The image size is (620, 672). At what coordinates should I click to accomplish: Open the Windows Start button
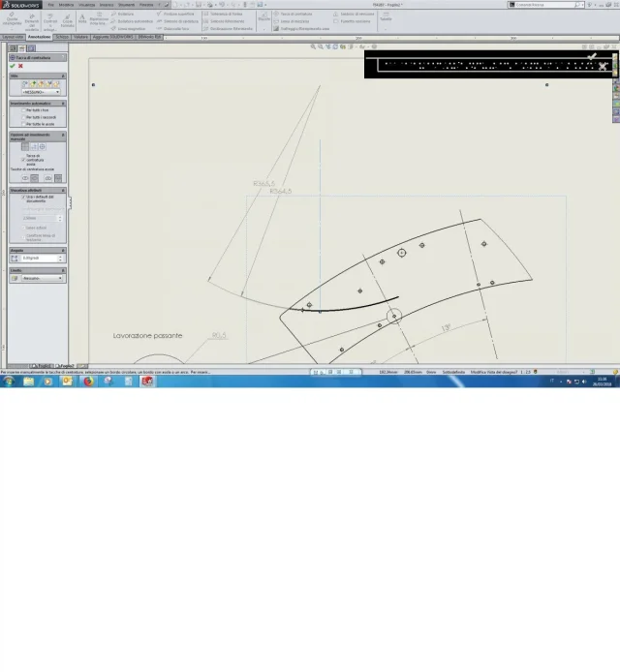point(9,382)
